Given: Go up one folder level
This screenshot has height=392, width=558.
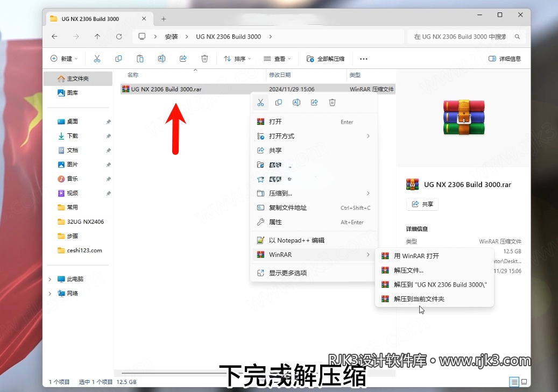Looking at the screenshot, I should pos(97,37).
